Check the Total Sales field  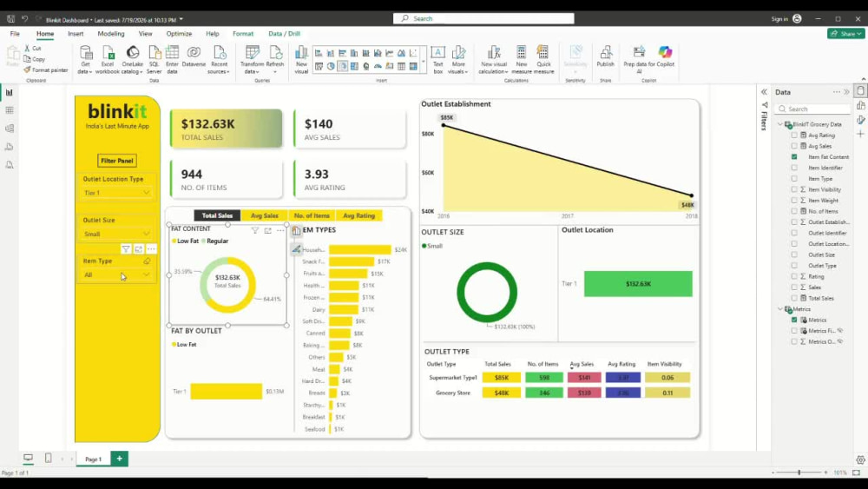pos(794,298)
